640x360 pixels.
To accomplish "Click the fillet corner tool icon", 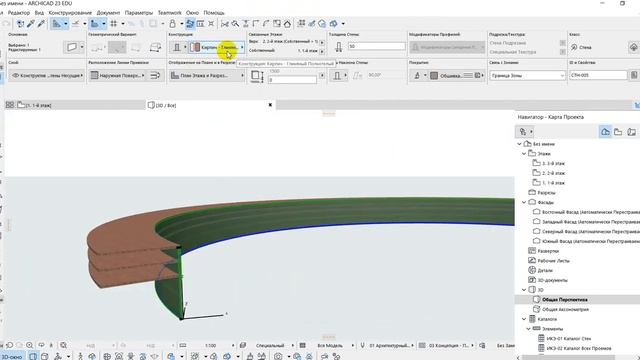I will click(266, 24).
